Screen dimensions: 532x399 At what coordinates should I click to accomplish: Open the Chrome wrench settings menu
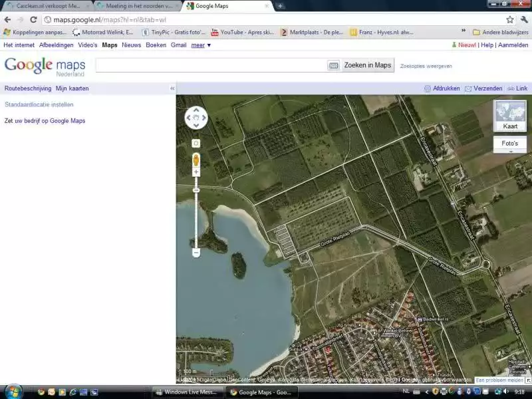click(x=524, y=20)
